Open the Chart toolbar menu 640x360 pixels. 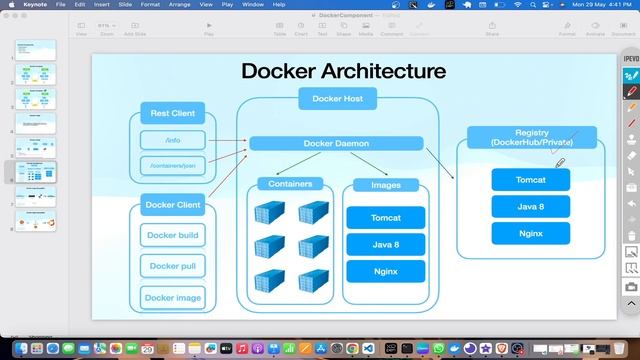click(x=301, y=29)
